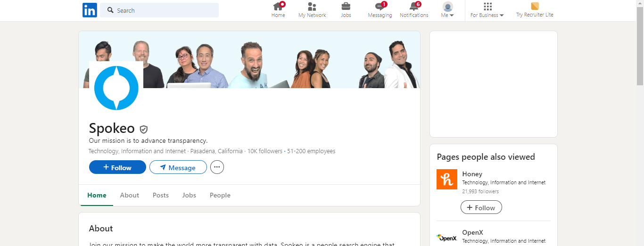Screen dimensions: 644x246
Task: Click the Spokeo verified shield badge
Action: click(x=144, y=129)
